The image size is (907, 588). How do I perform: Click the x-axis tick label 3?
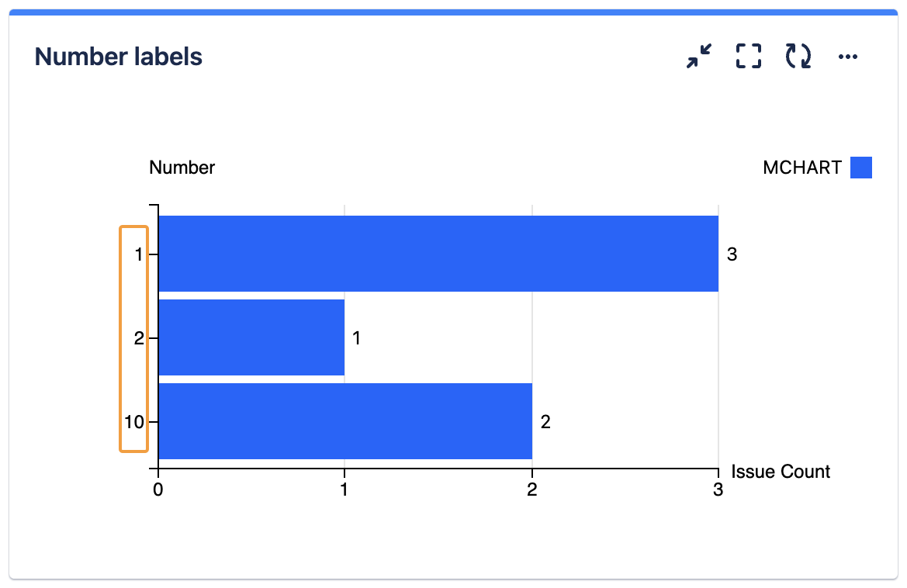[718, 489]
